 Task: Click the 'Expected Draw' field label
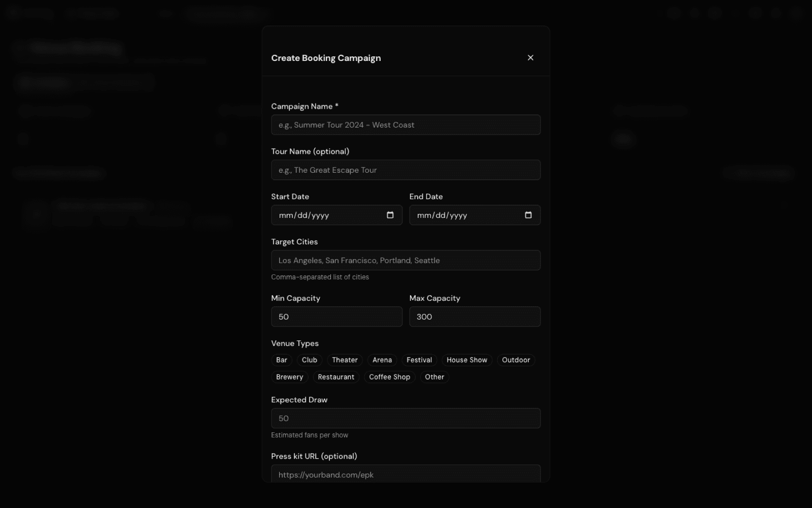[299, 400]
